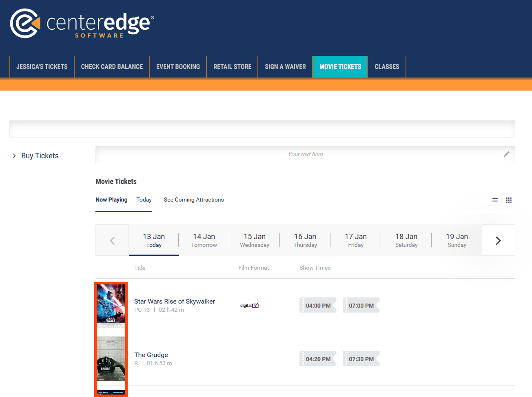532x397 pixels.
Task: Switch to list view icon
Action: tap(495, 200)
